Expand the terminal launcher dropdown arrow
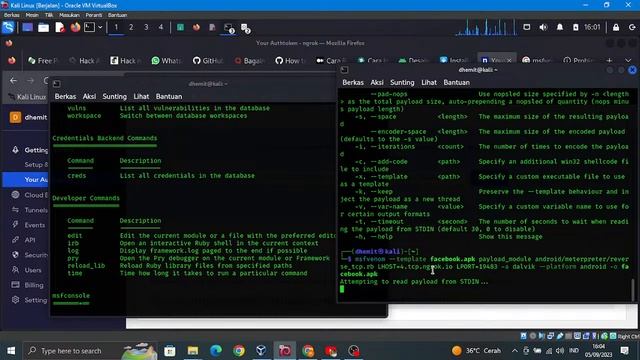The height and width of the screenshot is (360, 640). (100, 27)
